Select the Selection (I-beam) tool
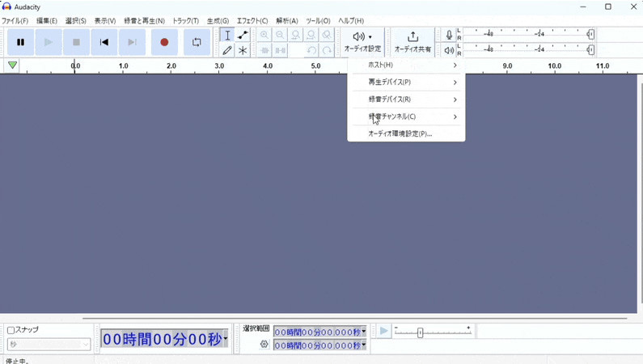The height and width of the screenshot is (364, 643). coord(227,36)
